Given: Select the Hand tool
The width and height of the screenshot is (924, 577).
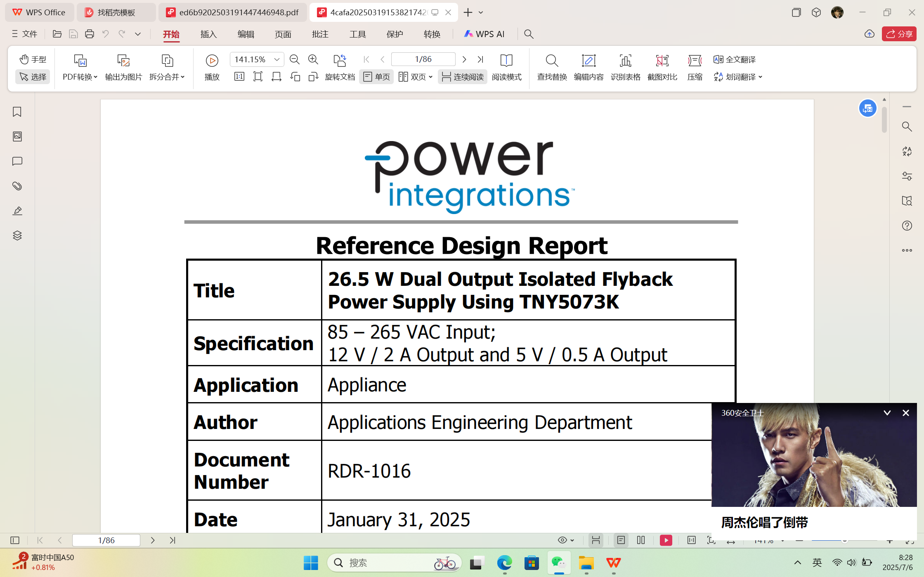Looking at the screenshot, I should click(33, 59).
